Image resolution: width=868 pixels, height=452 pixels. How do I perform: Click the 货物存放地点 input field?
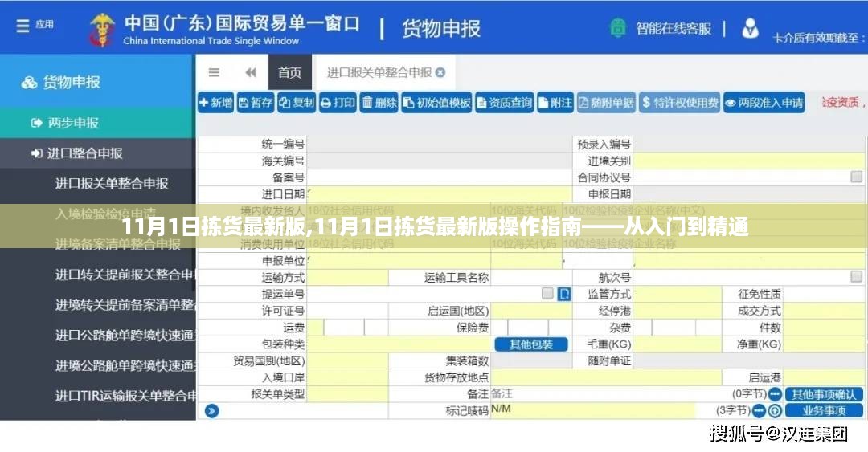coord(606,377)
